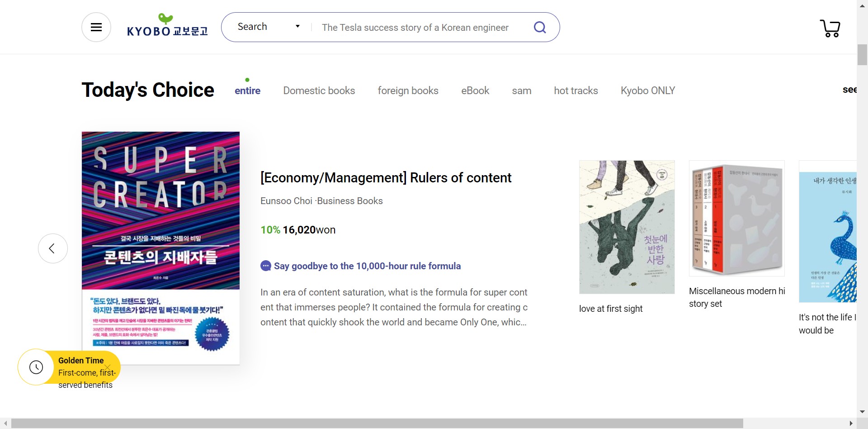The image size is (868, 429).
Task: Click the horizontal scrollbar right arrow
Action: point(851,424)
